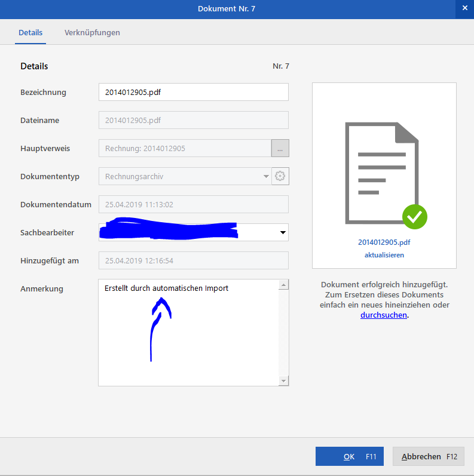Screen dimensions: 474x476
Task: Click the Abbrechen F12 button
Action: coord(429,456)
